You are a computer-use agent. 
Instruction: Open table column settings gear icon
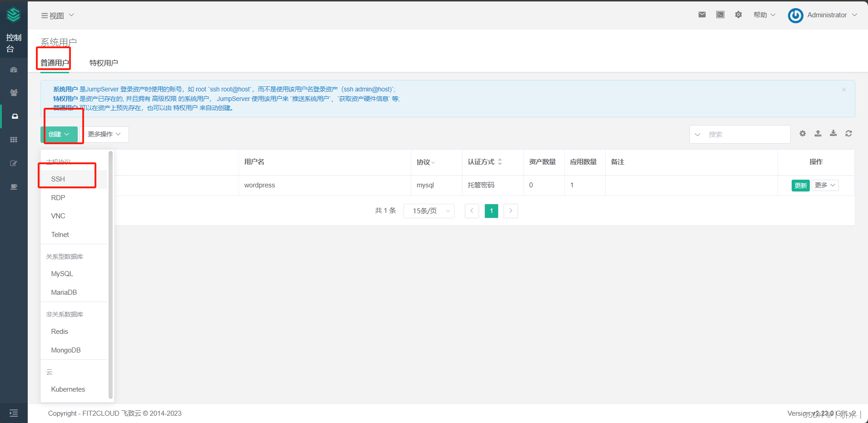tap(803, 133)
